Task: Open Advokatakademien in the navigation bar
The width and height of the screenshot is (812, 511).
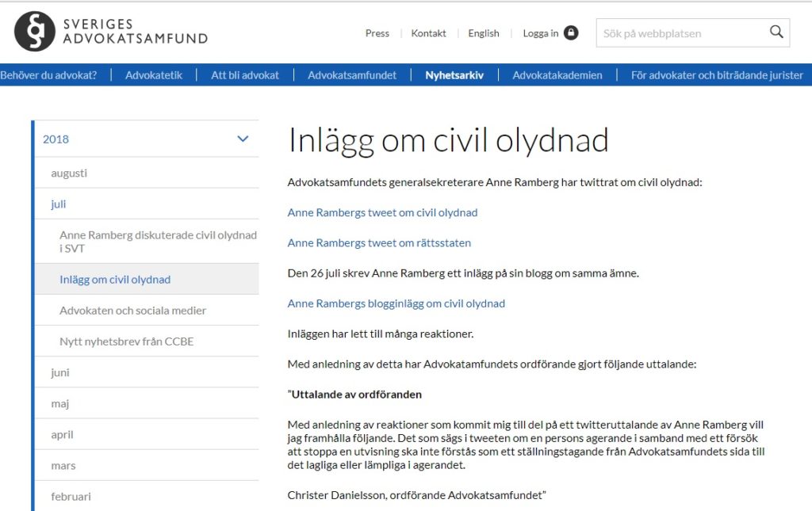Action: (x=557, y=75)
